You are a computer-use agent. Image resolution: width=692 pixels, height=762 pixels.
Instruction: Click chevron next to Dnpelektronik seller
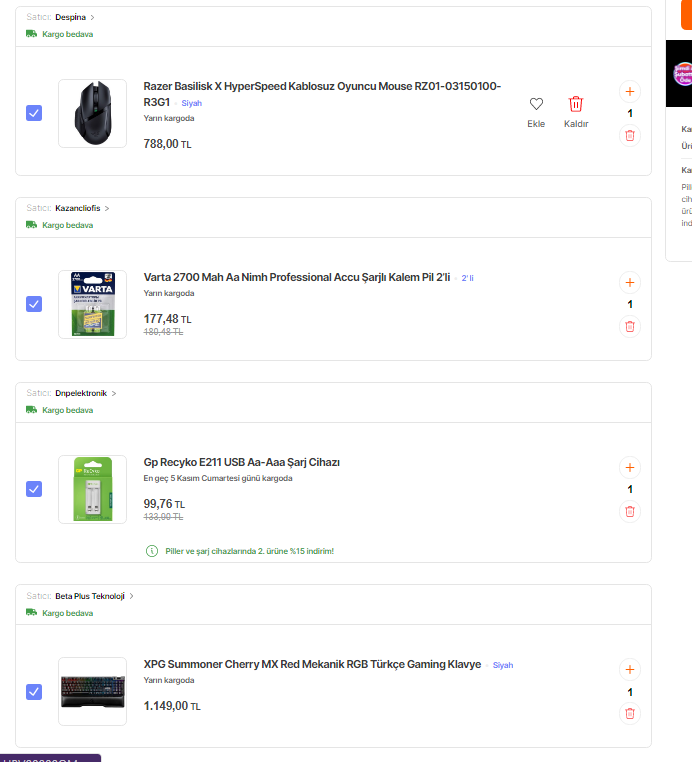[x=114, y=394]
